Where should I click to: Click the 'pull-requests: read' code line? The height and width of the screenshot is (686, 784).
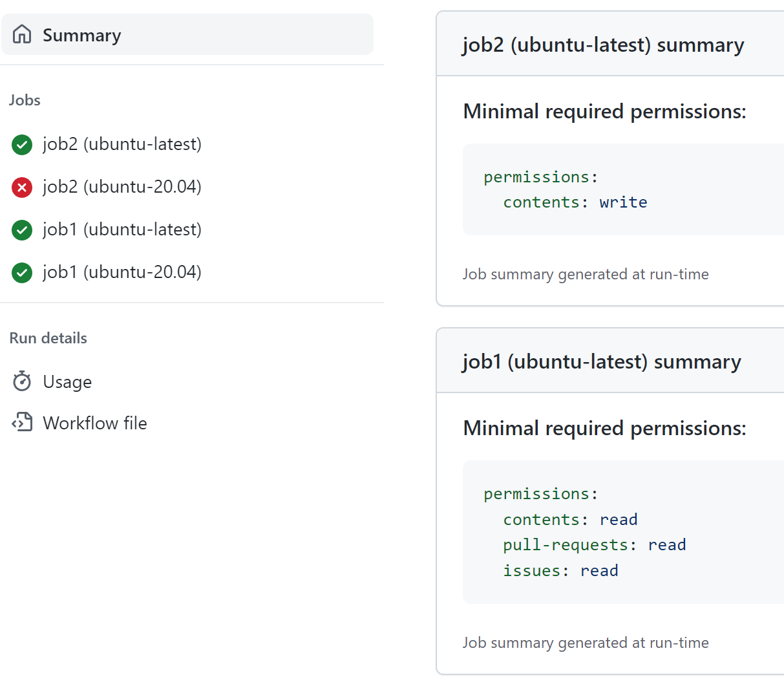[594, 545]
